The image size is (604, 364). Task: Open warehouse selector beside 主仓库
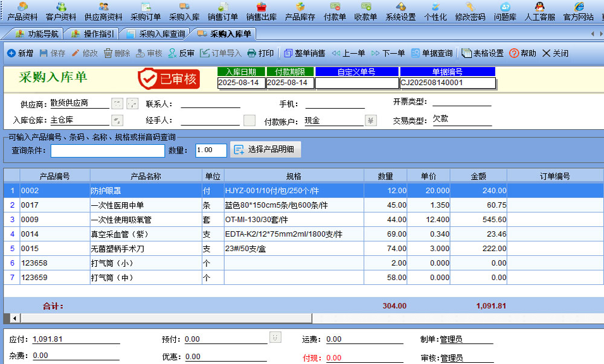[117, 120]
